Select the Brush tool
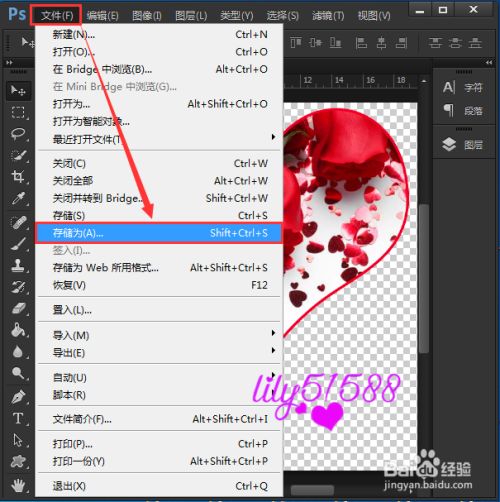The width and height of the screenshot is (500, 502). click(x=18, y=244)
